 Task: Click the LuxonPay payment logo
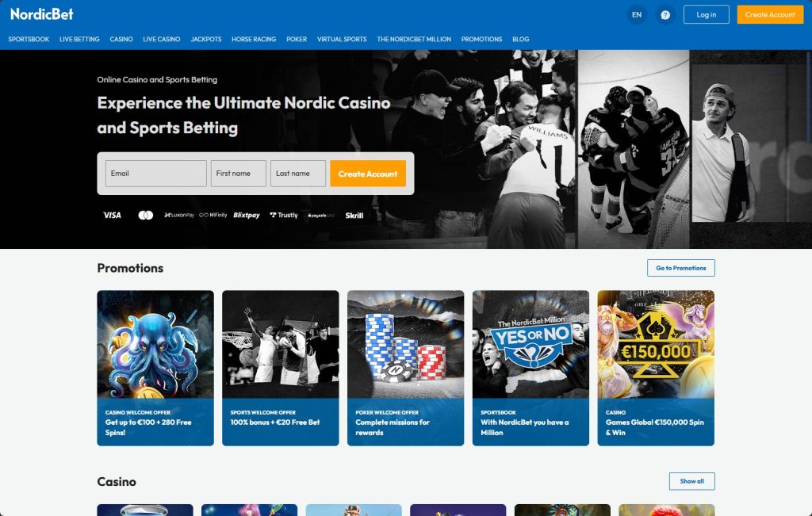pos(179,216)
